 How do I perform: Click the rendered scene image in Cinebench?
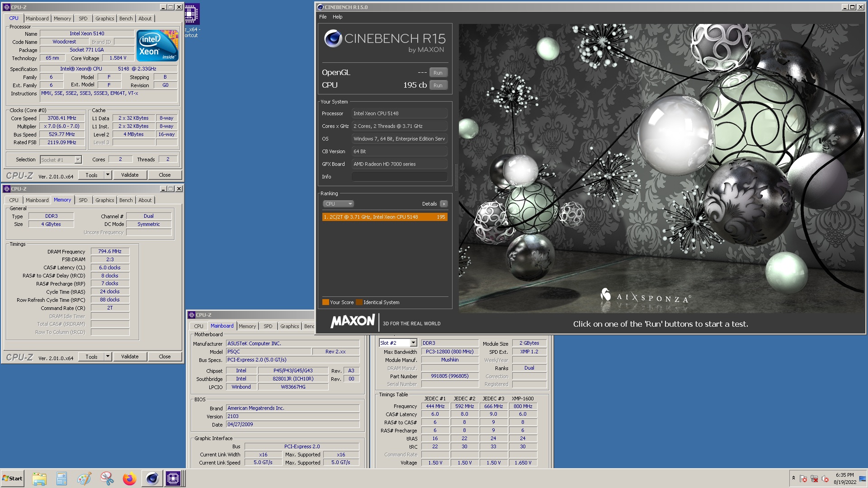pyautogui.click(x=660, y=168)
